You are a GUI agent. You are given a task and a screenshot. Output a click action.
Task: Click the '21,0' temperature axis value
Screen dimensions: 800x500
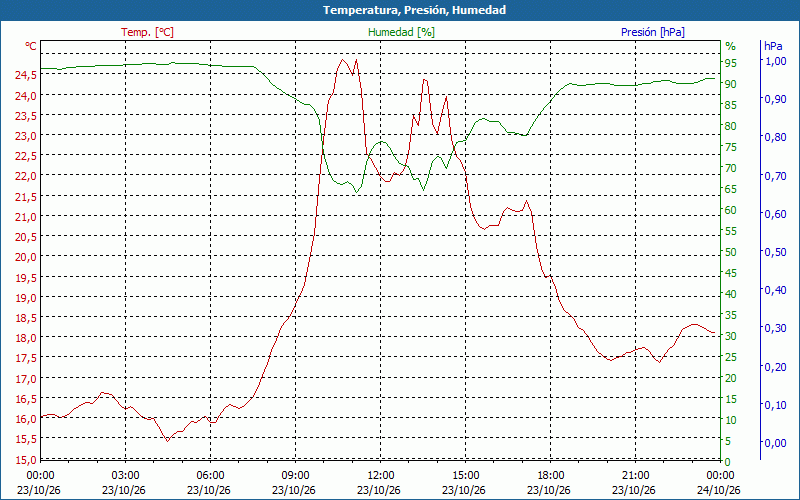click(x=26, y=217)
